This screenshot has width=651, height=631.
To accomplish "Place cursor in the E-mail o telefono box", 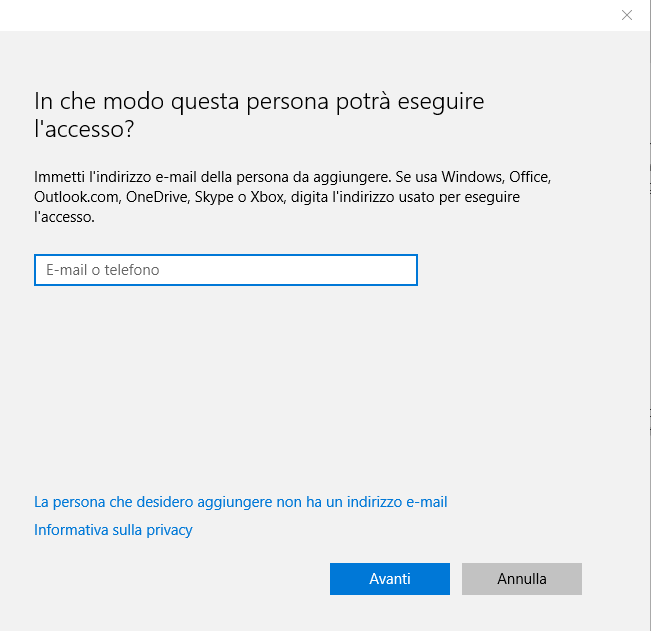I will 225,270.
